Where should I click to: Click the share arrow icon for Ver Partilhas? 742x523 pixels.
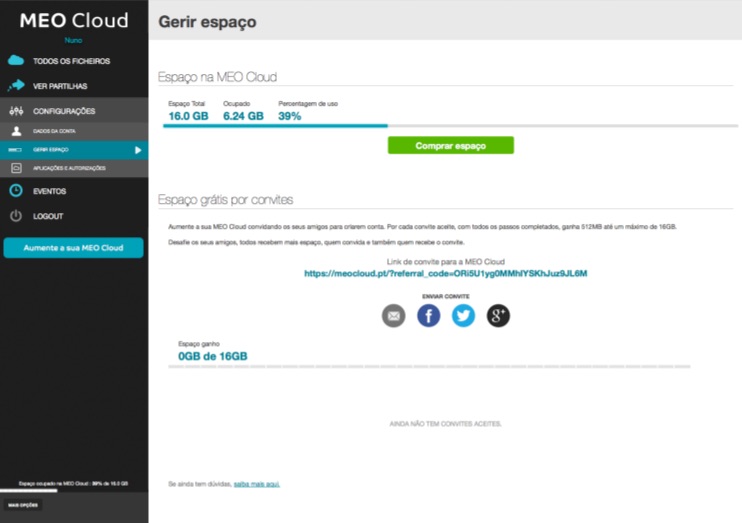pyautogui.click(x=16, y=86)
